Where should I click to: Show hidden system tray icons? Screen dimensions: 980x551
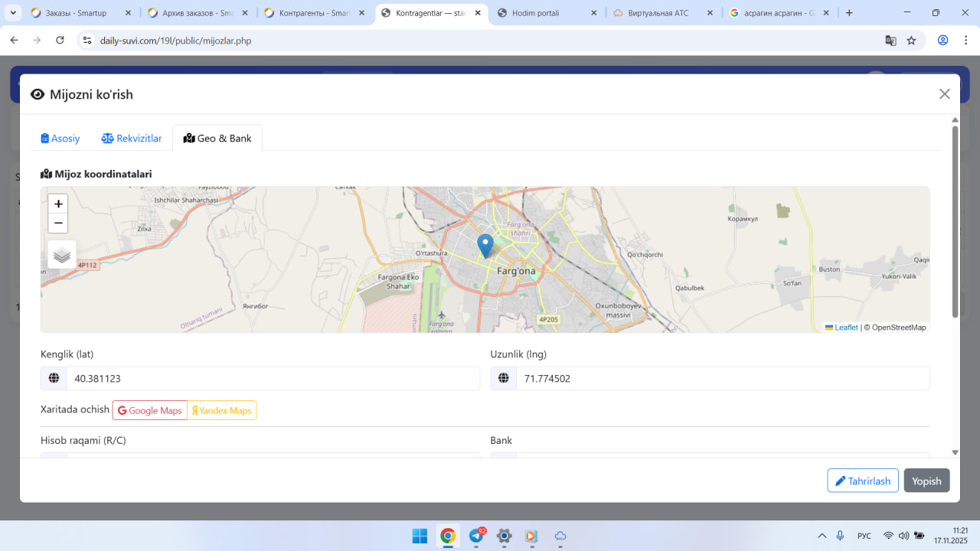coord(822,536)
